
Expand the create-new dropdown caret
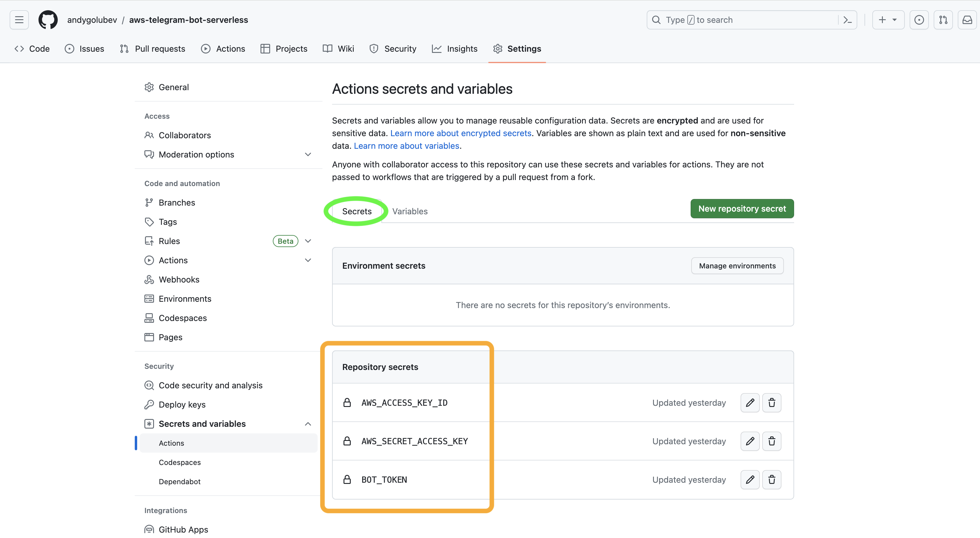coord(895,20)
